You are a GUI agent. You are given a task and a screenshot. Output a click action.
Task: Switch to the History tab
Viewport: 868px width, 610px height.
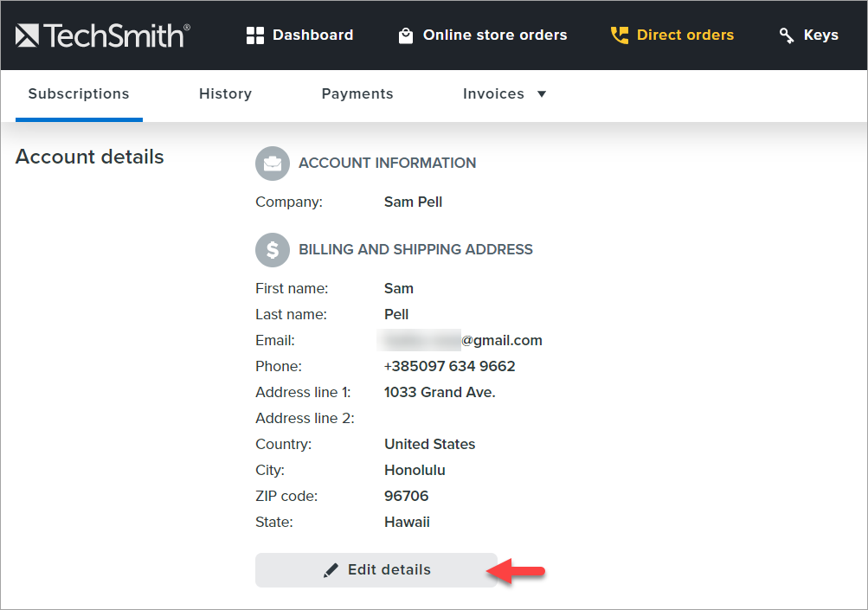tap(225, 93)
